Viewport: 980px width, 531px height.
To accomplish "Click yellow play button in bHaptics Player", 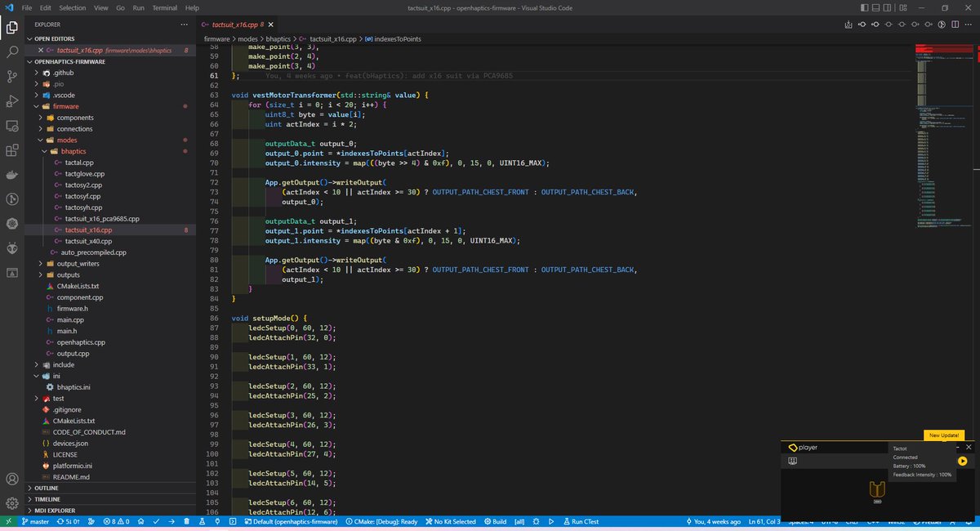I will pos(963,461).
